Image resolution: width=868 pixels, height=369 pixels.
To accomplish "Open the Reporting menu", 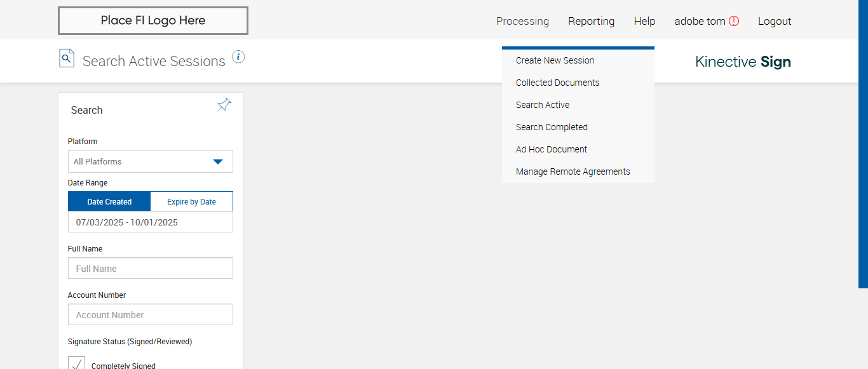I will tap(591, 22).
